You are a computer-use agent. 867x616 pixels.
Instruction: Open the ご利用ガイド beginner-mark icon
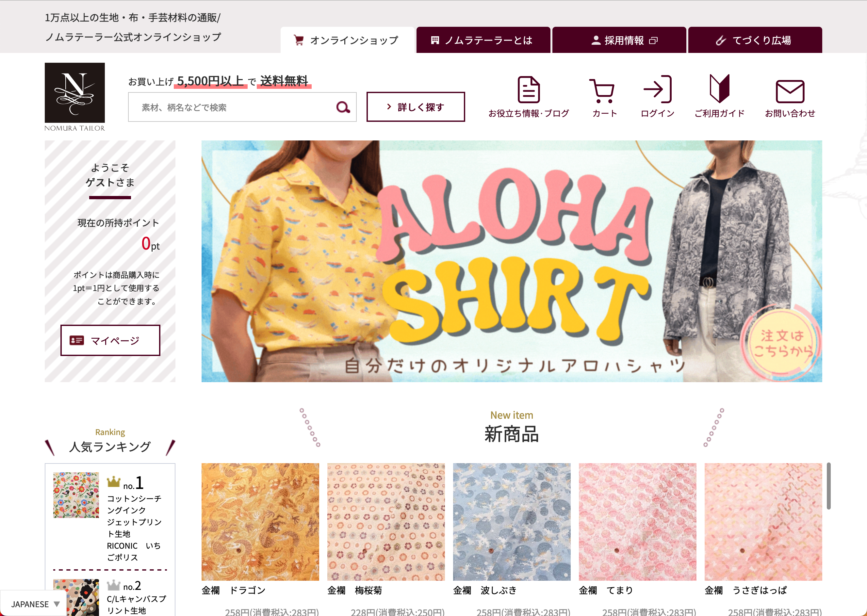coord(719,89)
